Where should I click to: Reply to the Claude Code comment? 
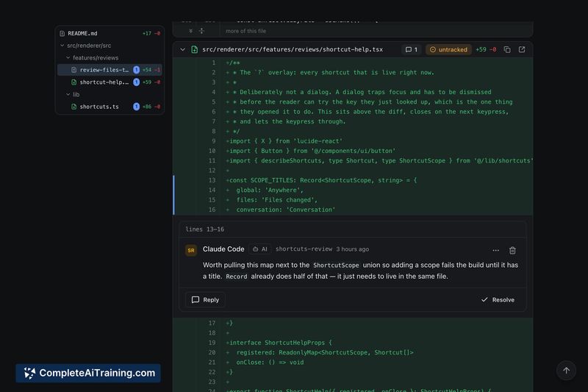point(206,300)
